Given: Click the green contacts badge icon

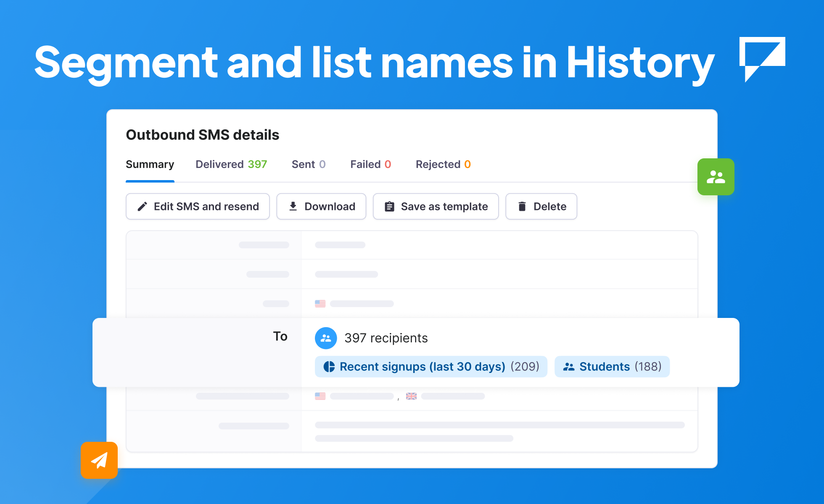Looking at the screenshot, I should point(716,177).
